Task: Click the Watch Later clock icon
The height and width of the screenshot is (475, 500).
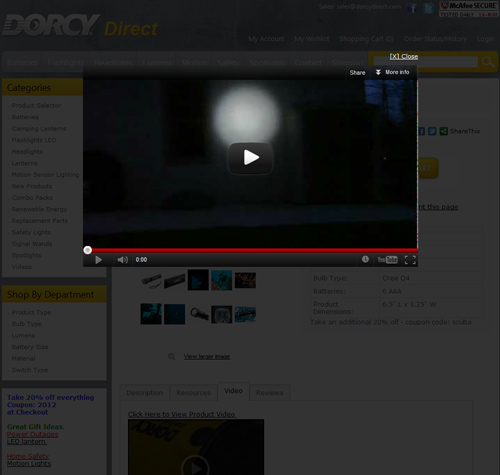Action: click(365, 259)
